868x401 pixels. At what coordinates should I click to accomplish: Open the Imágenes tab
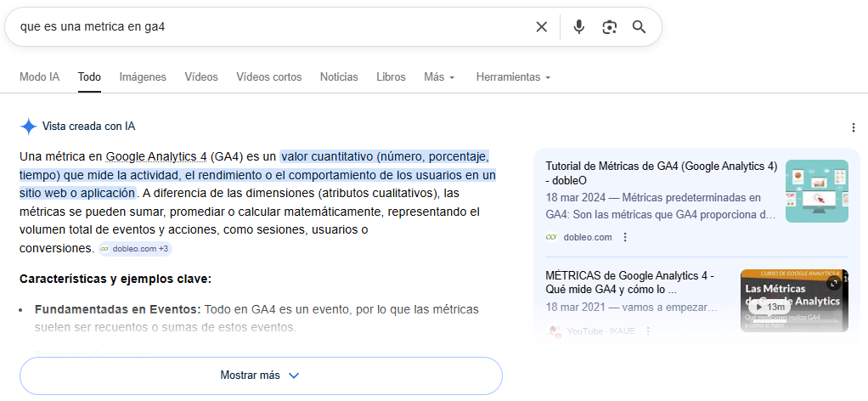pos(143,77)
